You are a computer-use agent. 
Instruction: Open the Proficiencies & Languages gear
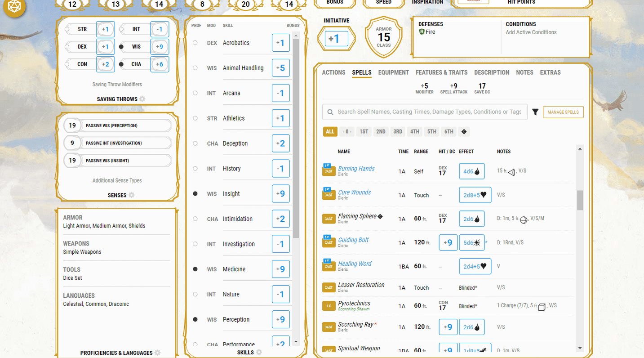pos(157,353)
